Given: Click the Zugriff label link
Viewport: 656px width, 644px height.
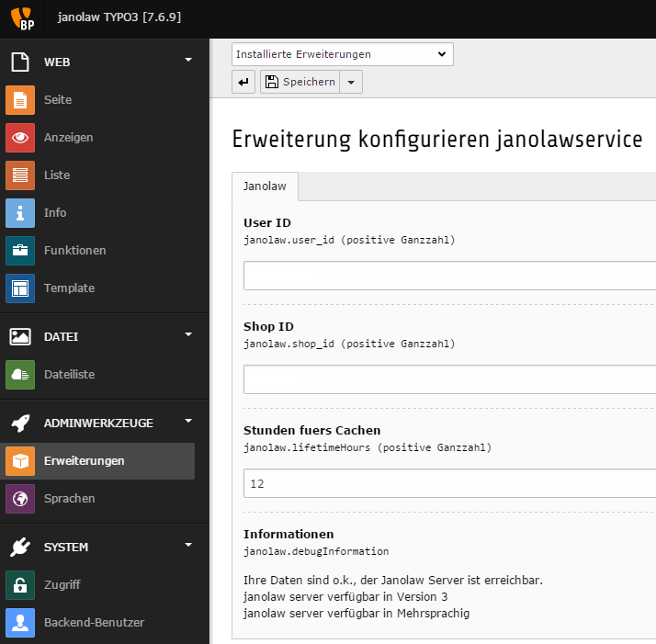Looking at the screenshot, I should click(x=62, y=585).
